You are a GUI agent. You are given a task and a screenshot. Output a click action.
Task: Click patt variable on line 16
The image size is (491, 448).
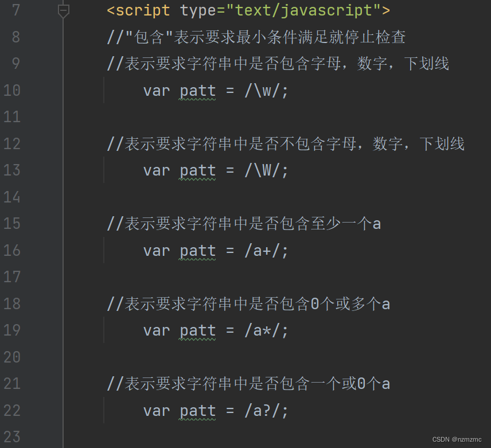click(198, 251)
